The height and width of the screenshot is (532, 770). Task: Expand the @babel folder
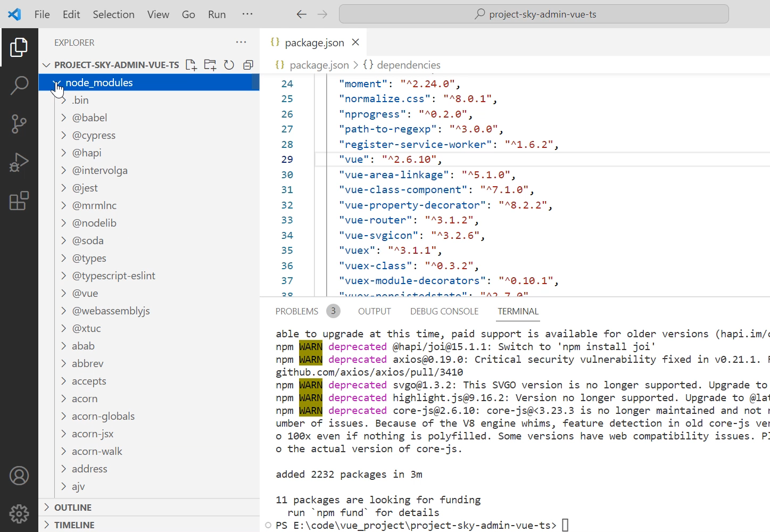[x=89, y=118]
